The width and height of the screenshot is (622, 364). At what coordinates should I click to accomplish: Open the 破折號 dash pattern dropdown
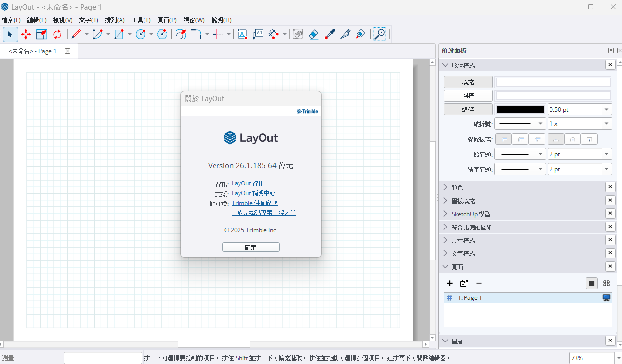[520, 124]
